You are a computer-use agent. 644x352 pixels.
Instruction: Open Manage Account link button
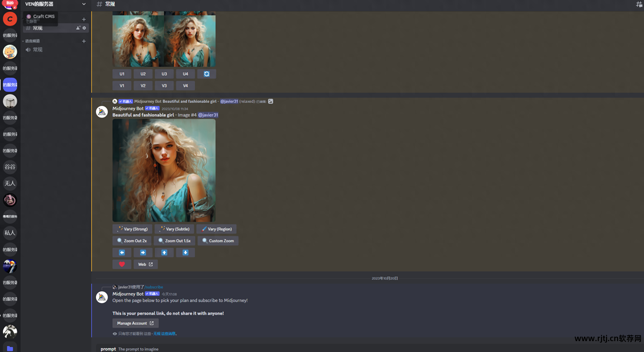click(x=135, y=323)
